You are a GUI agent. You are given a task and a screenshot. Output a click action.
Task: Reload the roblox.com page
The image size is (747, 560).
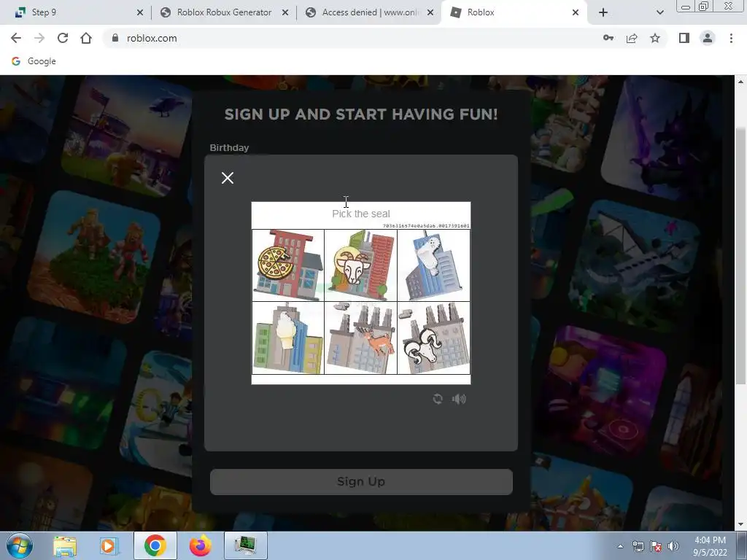click(x=63, y=38)
